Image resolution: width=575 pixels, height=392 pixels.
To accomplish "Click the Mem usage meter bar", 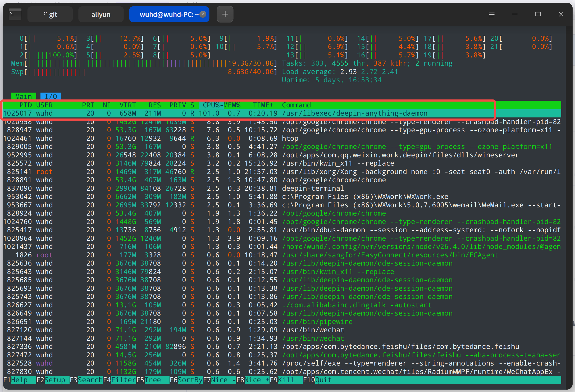I will tap(144, 63).
